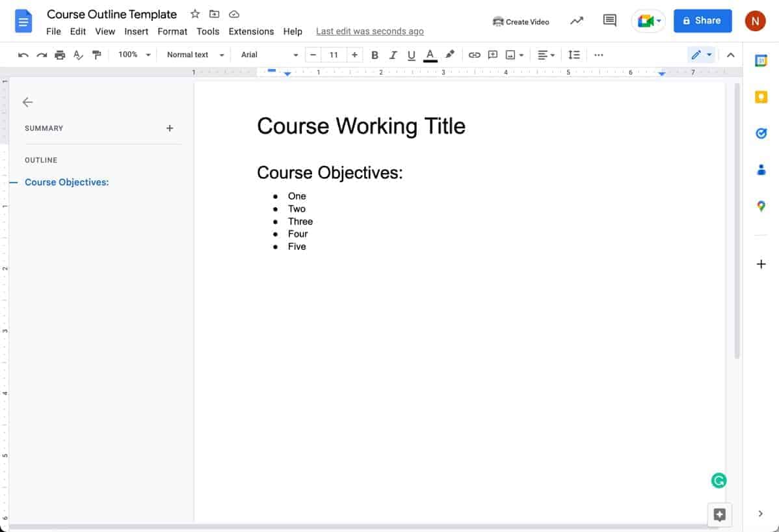Open the Google Meet call dropdown
Image resolution: width=779 pixels, height=532 pixels.
coord(648,21)
